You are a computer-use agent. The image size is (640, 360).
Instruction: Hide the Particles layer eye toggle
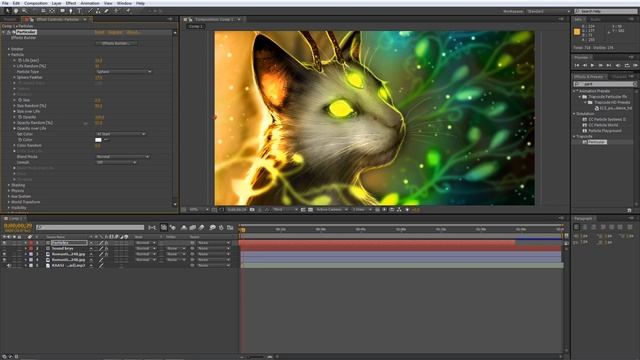4,243
